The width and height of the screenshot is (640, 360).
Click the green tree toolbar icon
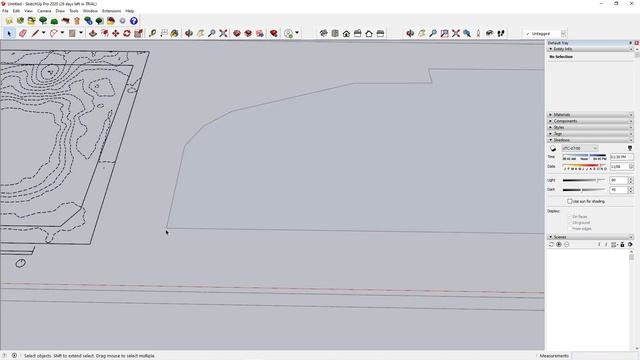43,21
